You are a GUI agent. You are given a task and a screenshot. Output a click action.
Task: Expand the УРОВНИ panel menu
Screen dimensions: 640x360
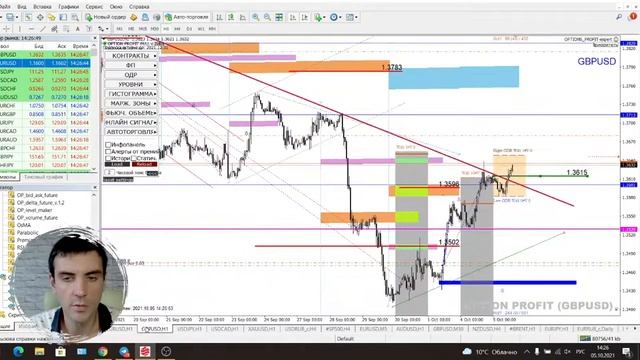(131, 84)
